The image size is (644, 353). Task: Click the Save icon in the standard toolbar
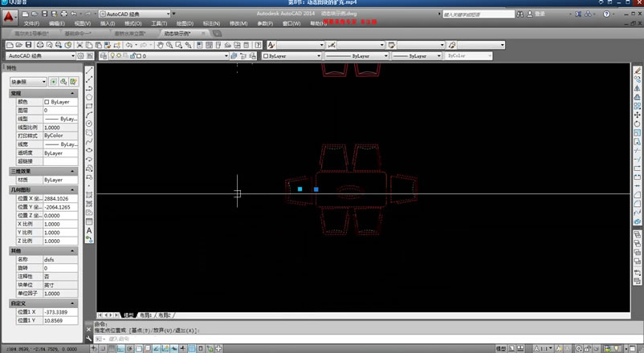pos(28,45)
